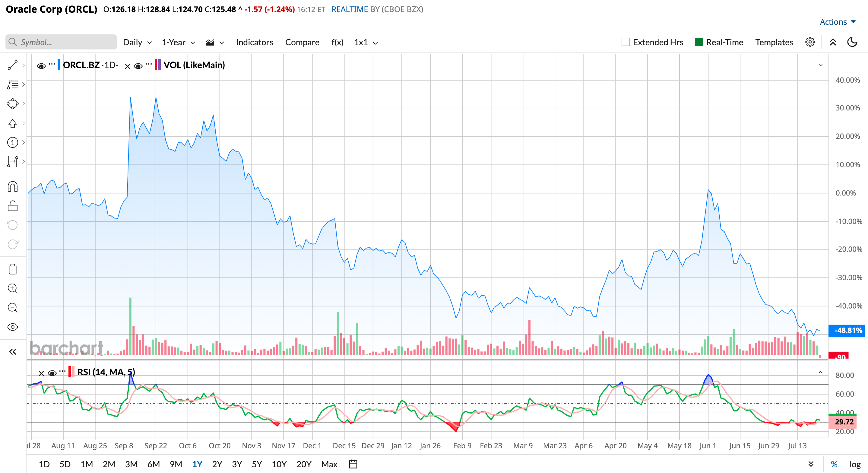Open ORCL.BZ series options dots

[52, 64]
